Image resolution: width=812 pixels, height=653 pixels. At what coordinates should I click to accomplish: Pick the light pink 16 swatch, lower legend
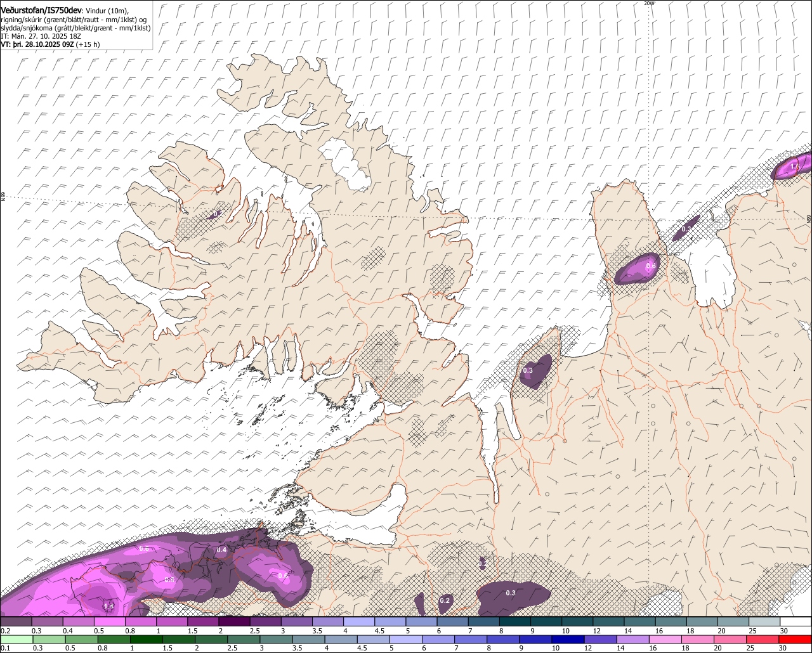[x=665, y=640]
